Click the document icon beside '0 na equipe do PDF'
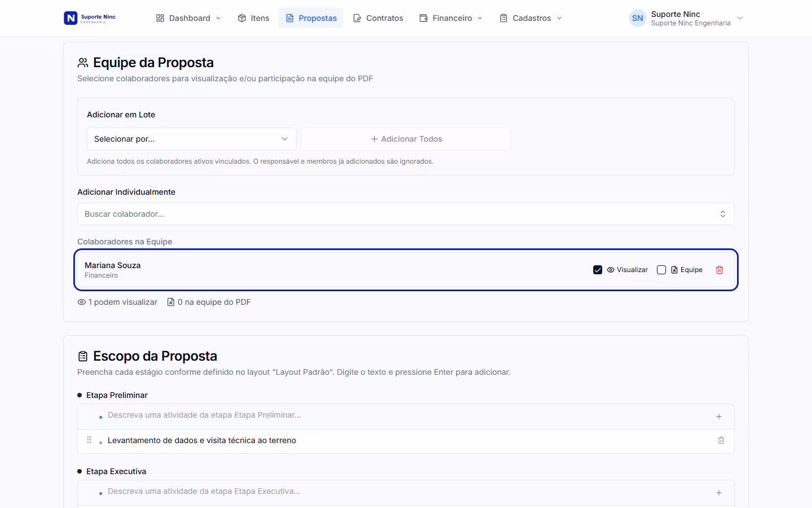The image size is (812, 508). tap(171, 302)
